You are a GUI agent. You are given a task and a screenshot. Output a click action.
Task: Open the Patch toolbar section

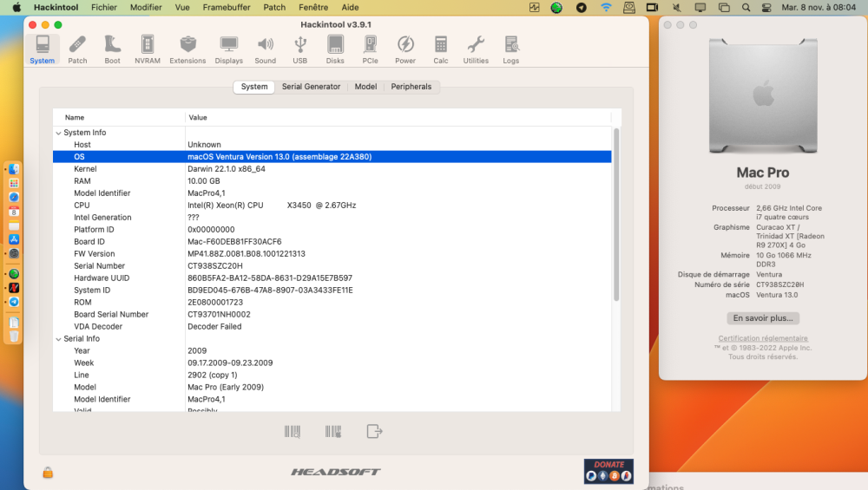(x=77, y=49)
